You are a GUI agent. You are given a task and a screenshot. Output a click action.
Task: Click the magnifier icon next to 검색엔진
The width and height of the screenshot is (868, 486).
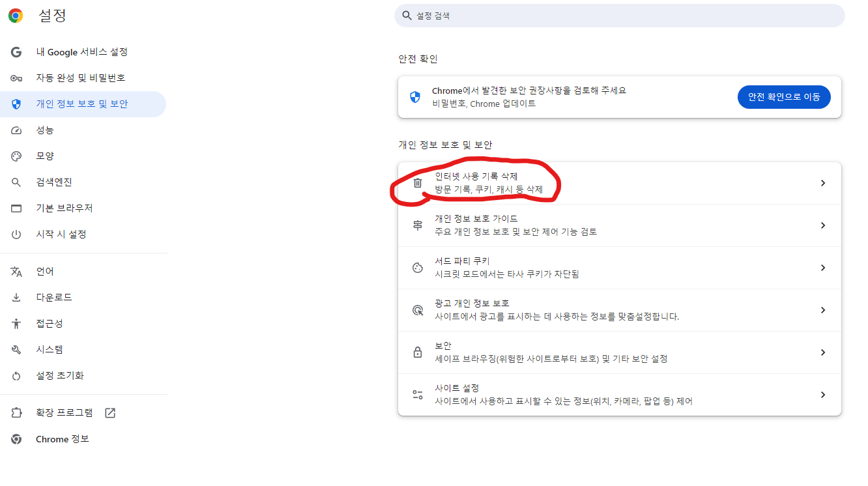[x=16, y=182]
